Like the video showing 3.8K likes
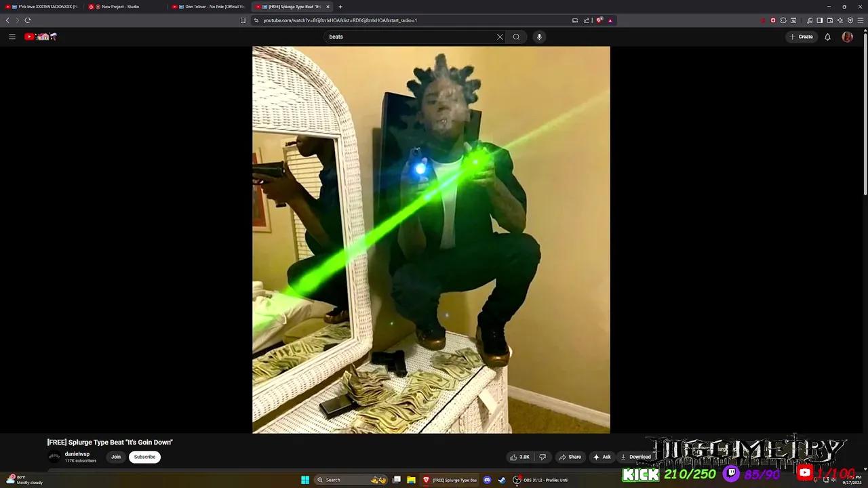 click(x=519, y=457)
